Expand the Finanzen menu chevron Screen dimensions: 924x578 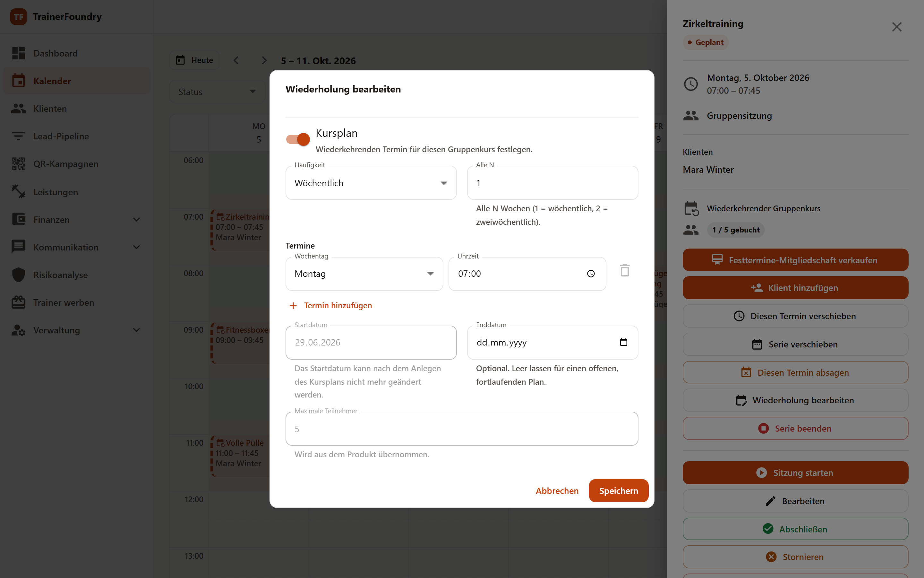[136, 219]
